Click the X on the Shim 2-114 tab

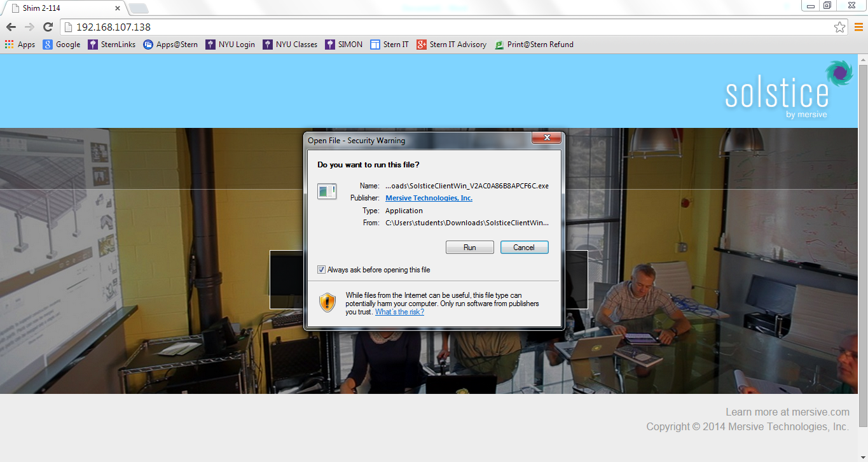118,9
